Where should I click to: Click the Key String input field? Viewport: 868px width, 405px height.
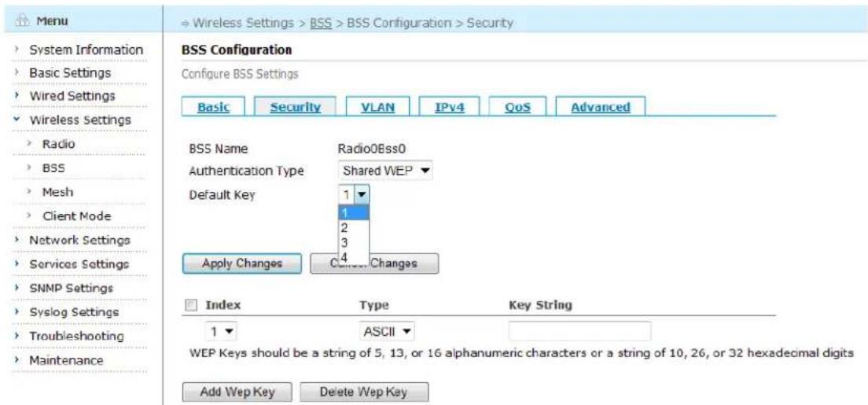click(579, 332)
